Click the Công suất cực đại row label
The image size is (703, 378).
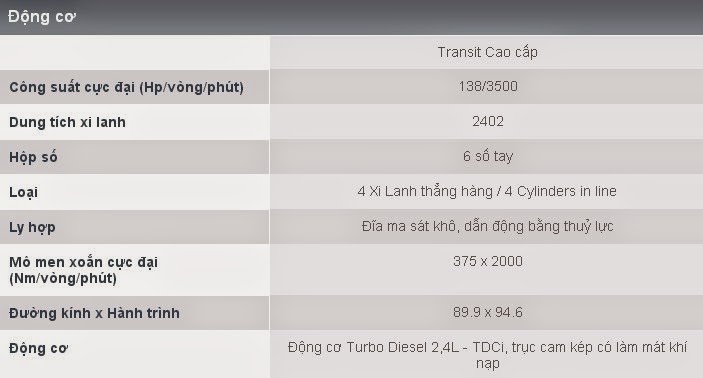[126, 87]
